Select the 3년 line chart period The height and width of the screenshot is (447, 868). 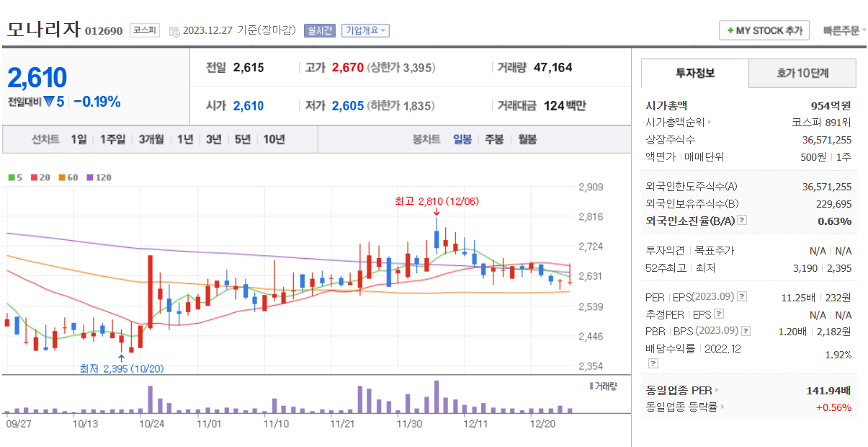(214, 140)
